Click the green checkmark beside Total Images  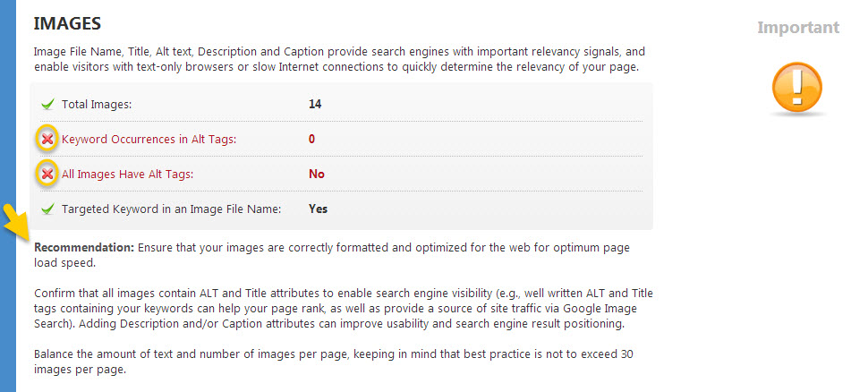coord(47,105)
